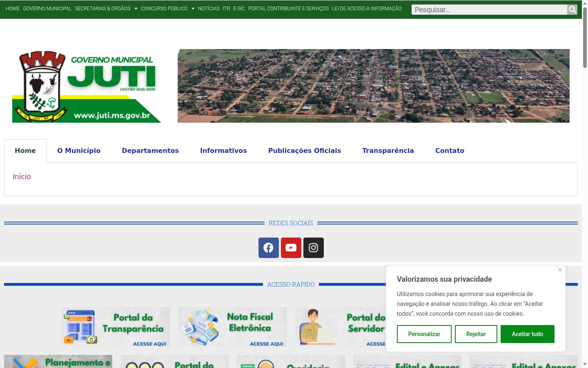Focus the Pesquisar search field
The image size is (588, 368).
[489, 10]
